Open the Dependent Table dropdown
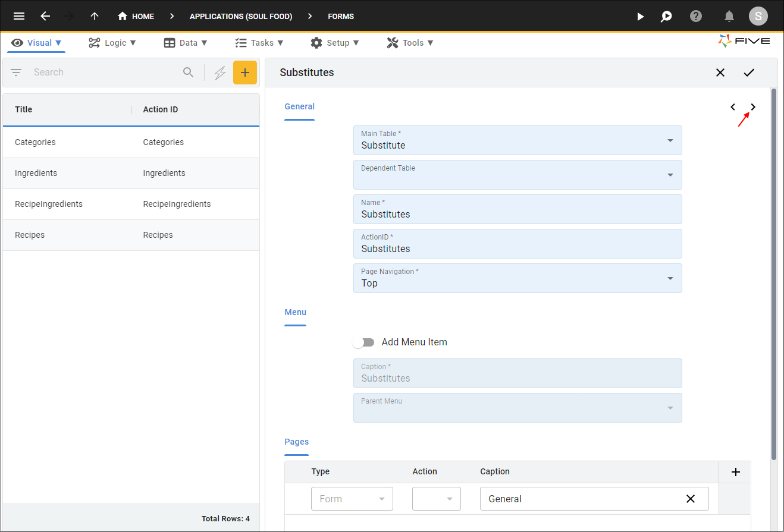 coord(518,175)
